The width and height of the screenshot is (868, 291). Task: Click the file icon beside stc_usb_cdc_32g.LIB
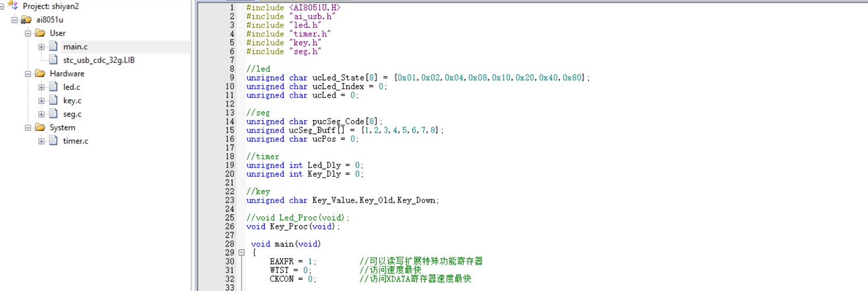tap(53, 60)
